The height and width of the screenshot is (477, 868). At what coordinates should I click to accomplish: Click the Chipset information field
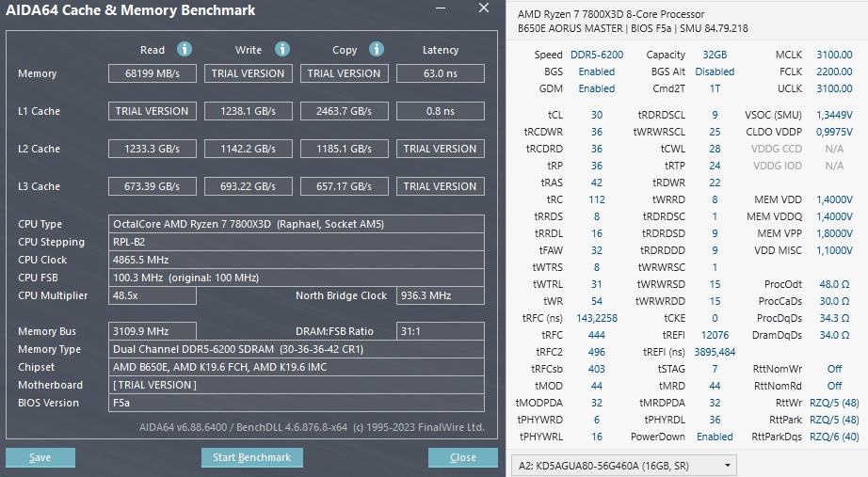tap(297, 367)
